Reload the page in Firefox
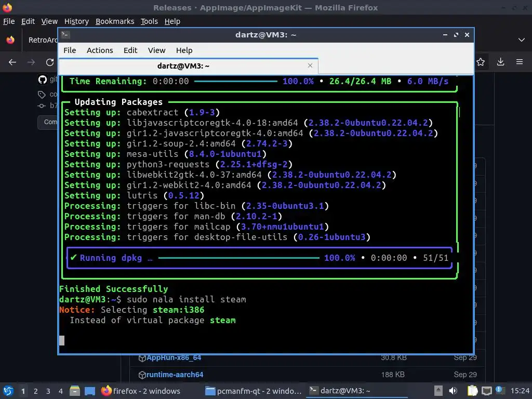This screenshot has height=399, width=532. [50, 62]
